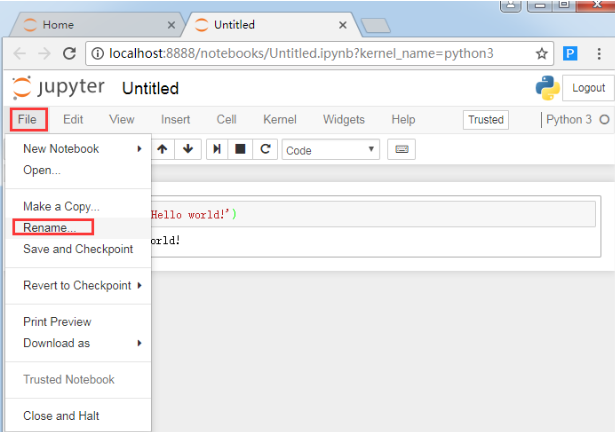Move cell down with the down arrow

point(188,149)
